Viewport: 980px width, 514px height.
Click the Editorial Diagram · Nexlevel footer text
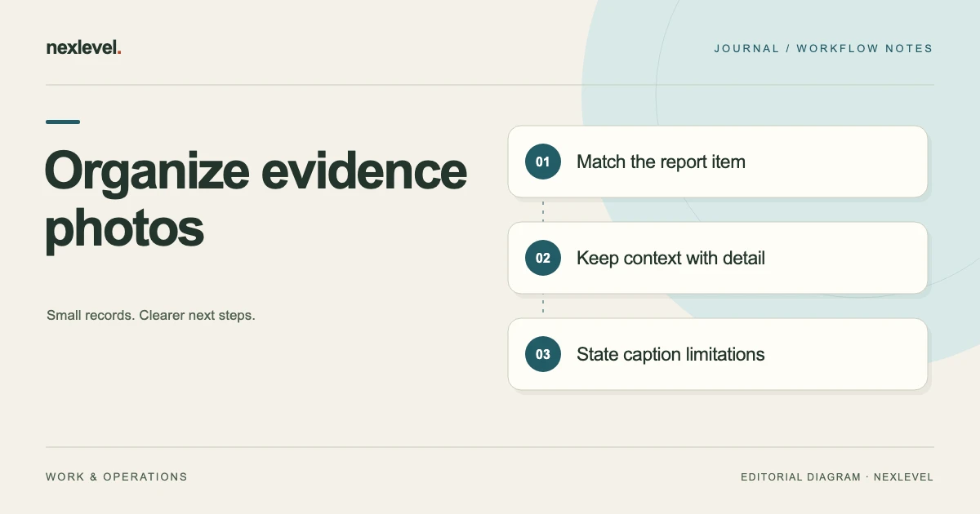(837, 476)
